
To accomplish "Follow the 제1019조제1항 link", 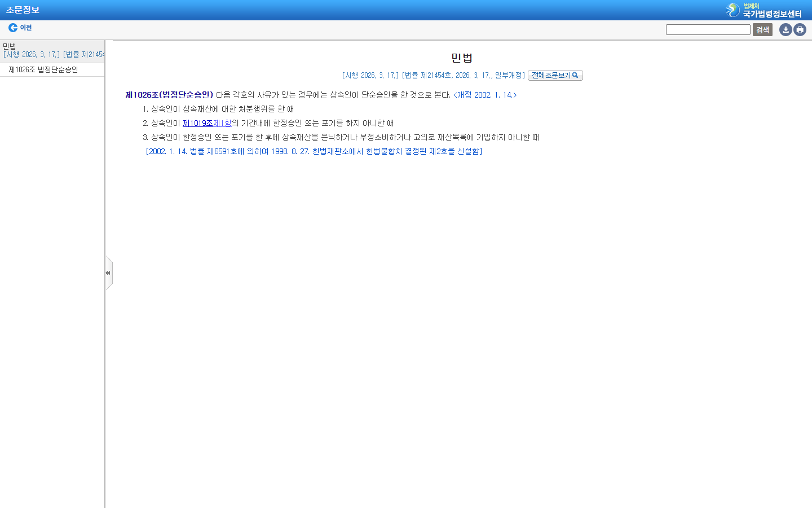I will pyautogui.click(x=207, y=123).
